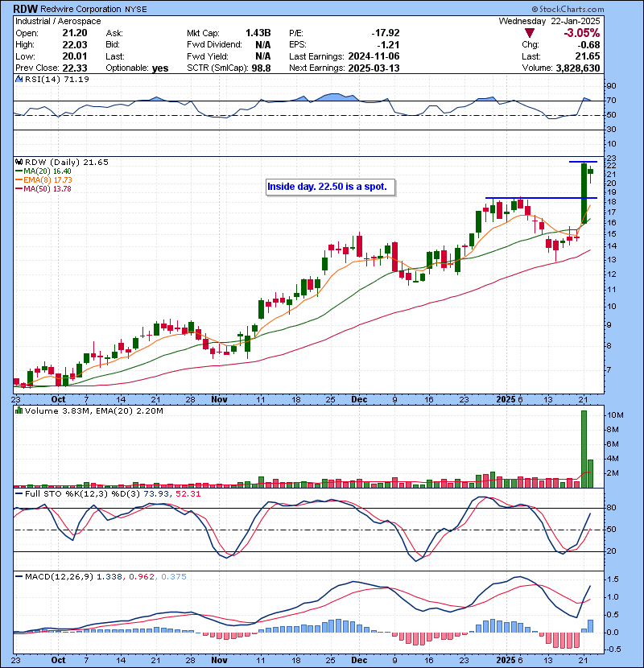Image resolution: width=644 pixels, height=668 pixels.
Task: Click the -3.05% percent change
Action: click(x=581, y=33)
